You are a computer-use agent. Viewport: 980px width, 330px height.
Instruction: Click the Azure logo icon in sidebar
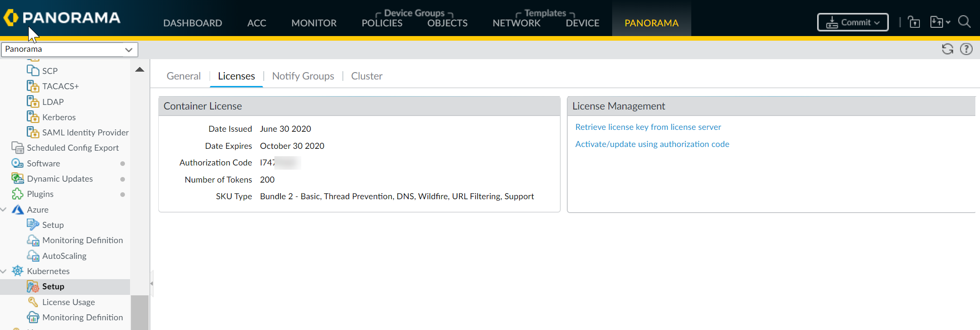pyautogui.click(x=18, y=209)
